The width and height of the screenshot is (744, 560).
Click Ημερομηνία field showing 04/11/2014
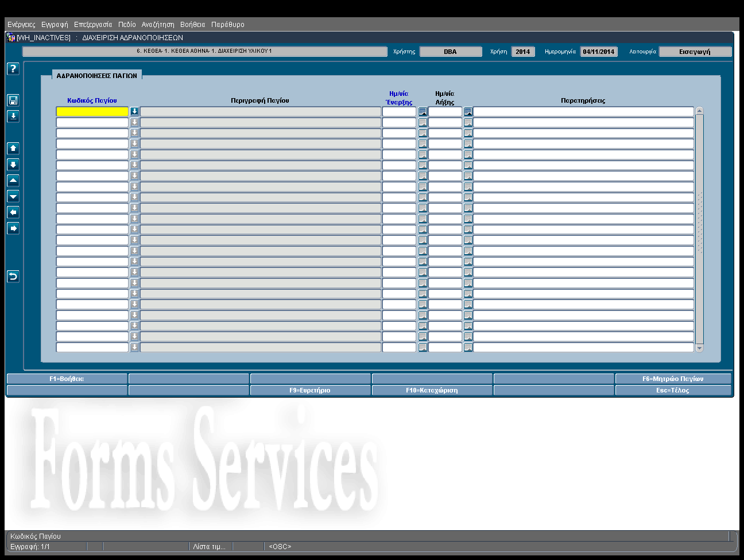coord(599,52)
